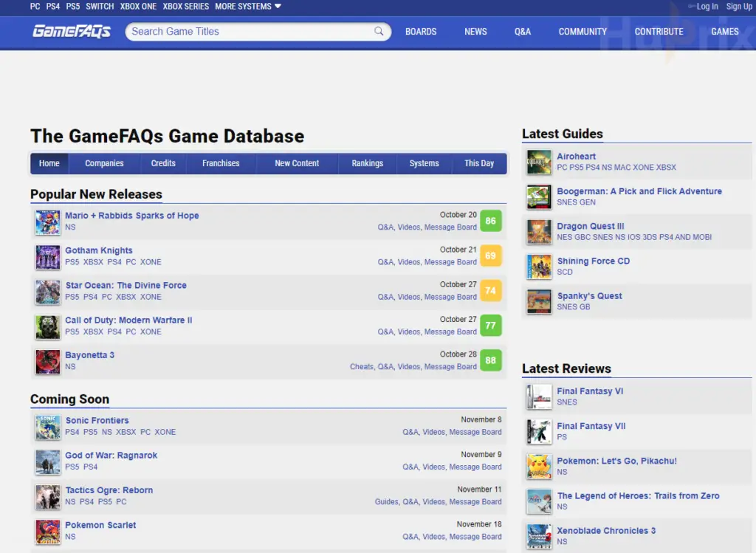Screen dimensions: 756x553
Task: Open Gotham Knights cover thumbnail
Action: 48,257
